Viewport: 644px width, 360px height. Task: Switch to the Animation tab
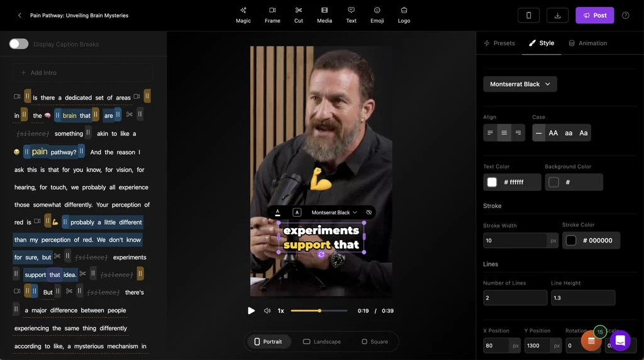tap(587, 43)
